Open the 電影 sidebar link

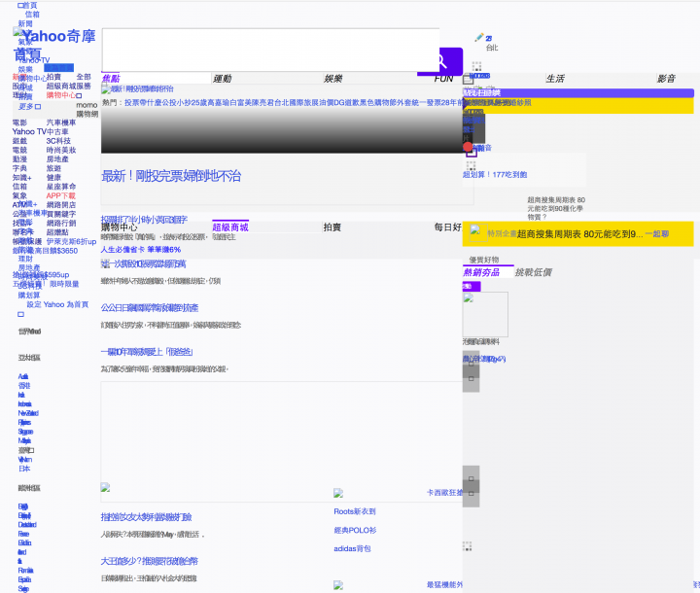pos(19,122)
